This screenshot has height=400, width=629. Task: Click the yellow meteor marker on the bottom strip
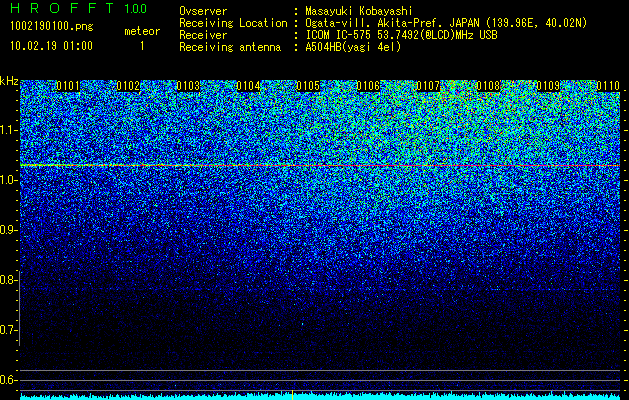292,395
